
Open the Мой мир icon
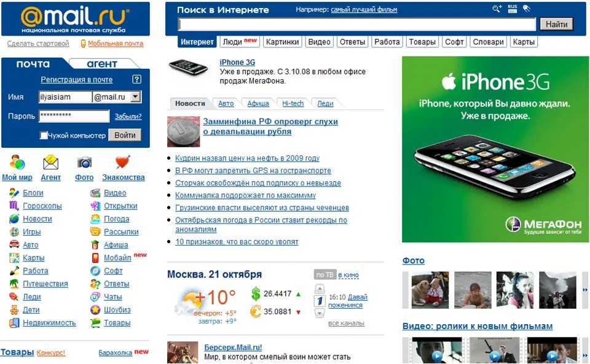17,162
